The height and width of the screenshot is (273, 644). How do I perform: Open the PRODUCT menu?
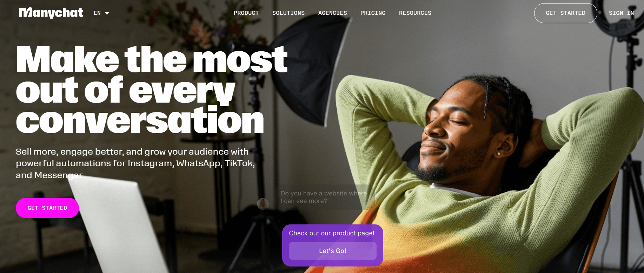(x=246, y=13)
